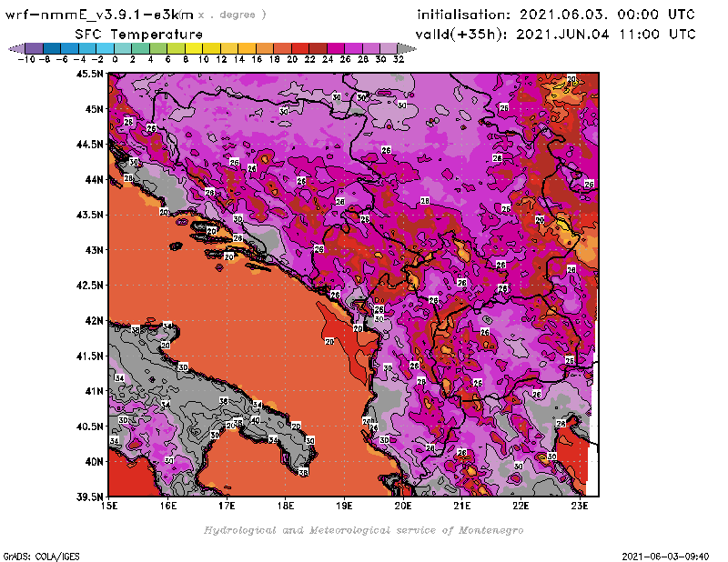Click the 18E longitude label
The width and height of the screenshot is (728, 562).
(x=286, y=506)
